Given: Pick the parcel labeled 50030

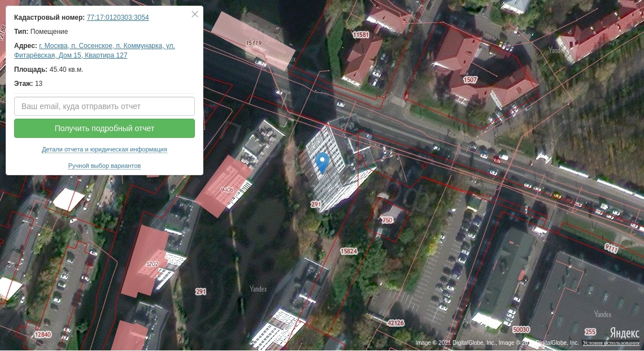Looking at the screenshot, I should point(521,330).
